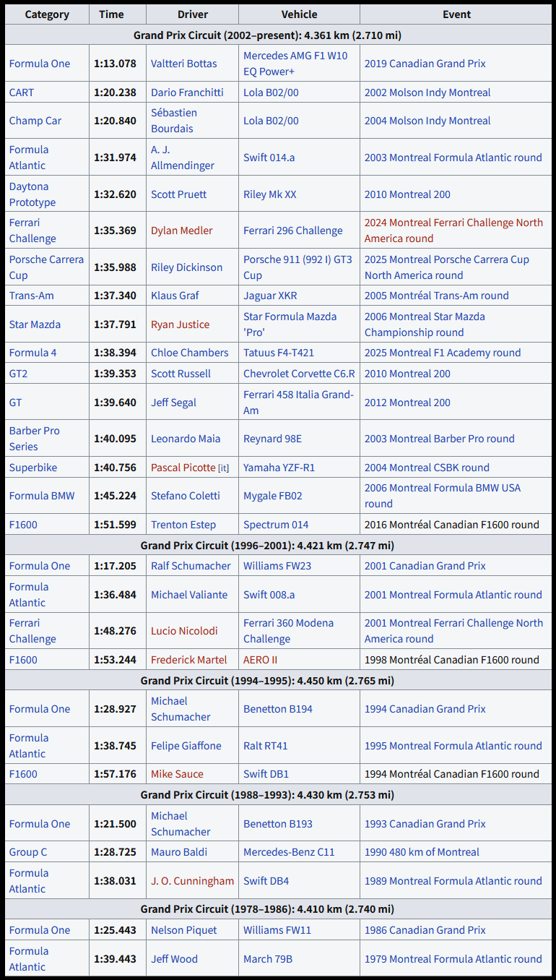Open the CART category link

(21, 93)
